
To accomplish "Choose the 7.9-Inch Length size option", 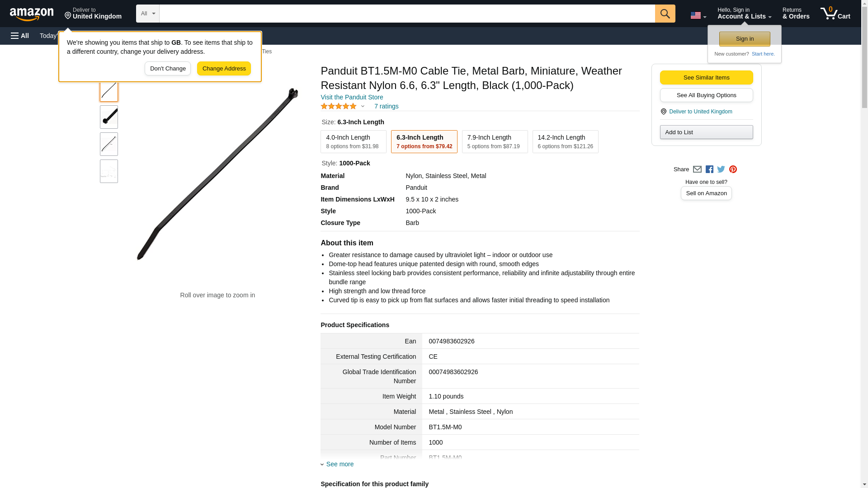I will (495, 142).
